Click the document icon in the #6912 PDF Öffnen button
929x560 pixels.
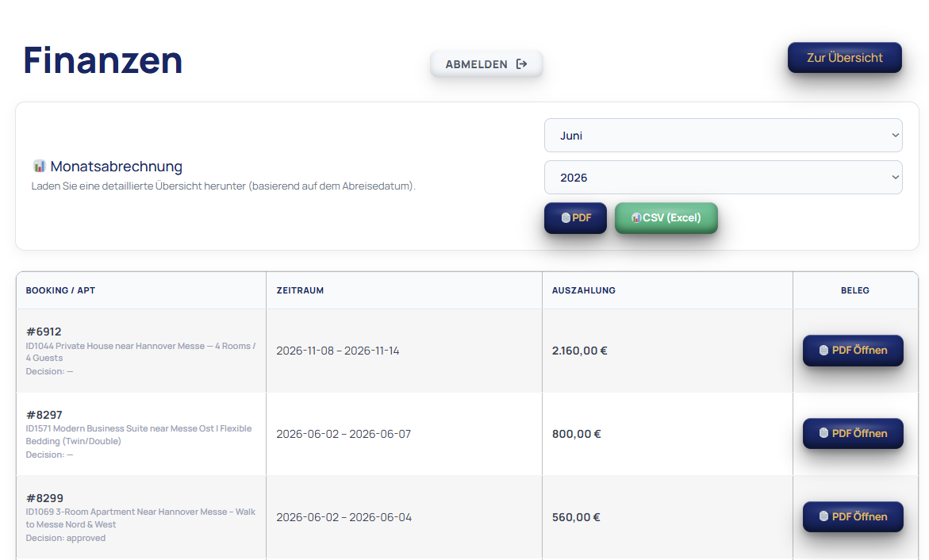point(823,351)
